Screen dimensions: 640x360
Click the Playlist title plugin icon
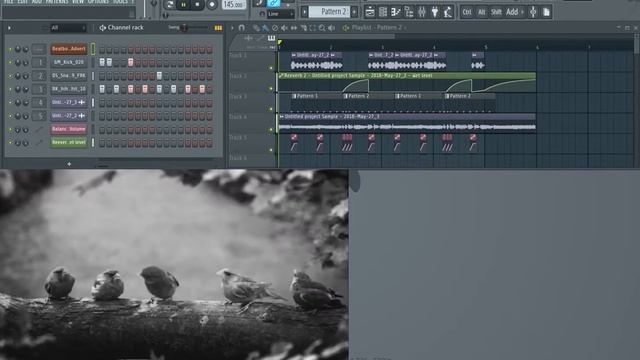click(x=346, y=28)
